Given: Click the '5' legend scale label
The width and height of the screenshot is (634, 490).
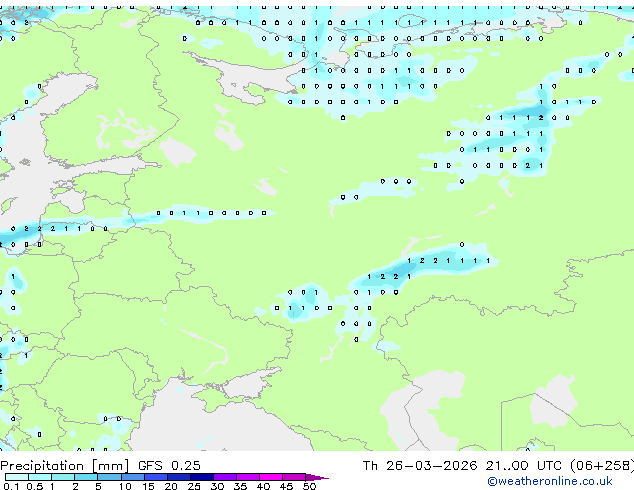Looking at the screenshot, I should 98,486.
